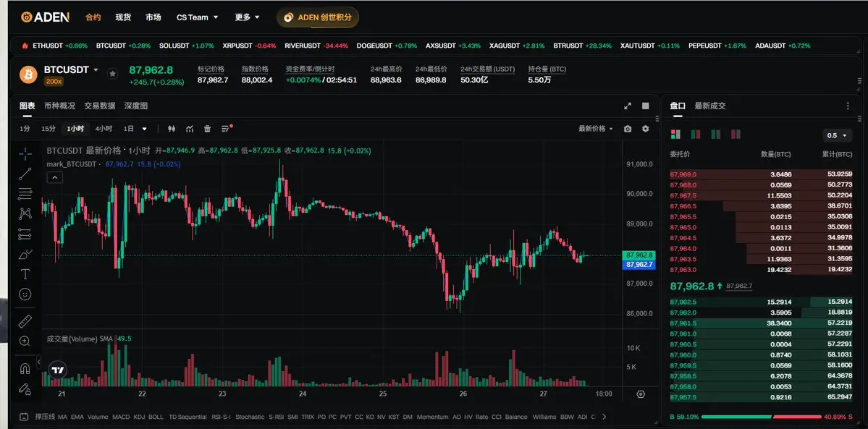This screenshot has height=429, width=868.
Task: Show order book green-only view
Action: point(716,134)
